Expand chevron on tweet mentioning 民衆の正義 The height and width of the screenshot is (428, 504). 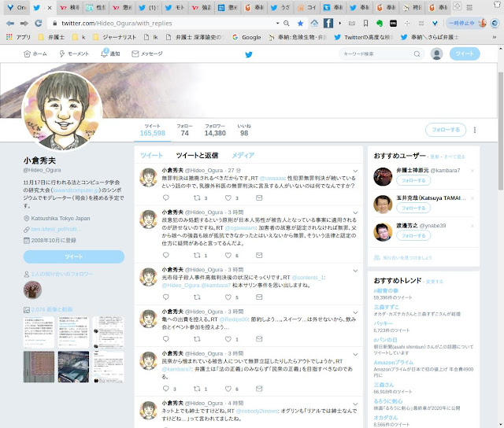click(355, 354)
